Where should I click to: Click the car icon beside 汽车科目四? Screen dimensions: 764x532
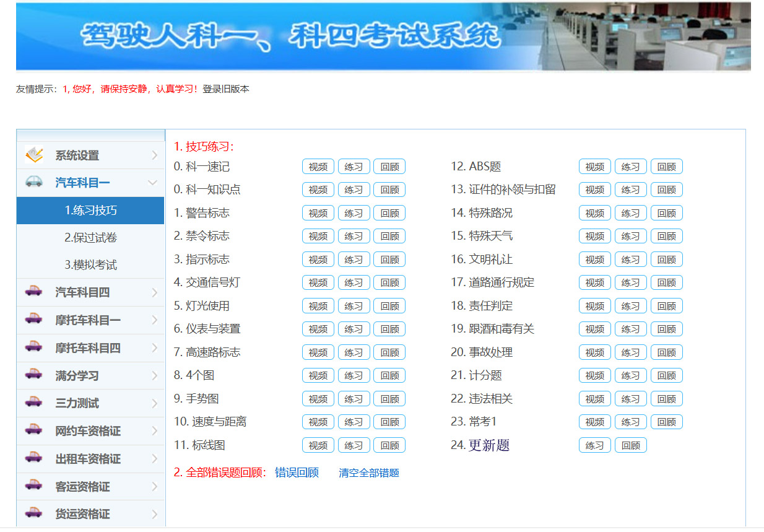point(34,291)
